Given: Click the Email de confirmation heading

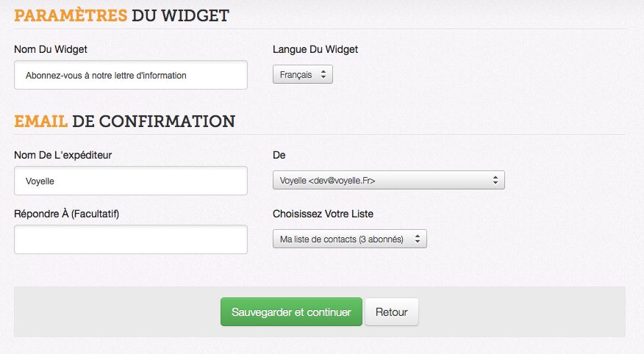Looking at the screenshot, I should click(x=124, y=120).
